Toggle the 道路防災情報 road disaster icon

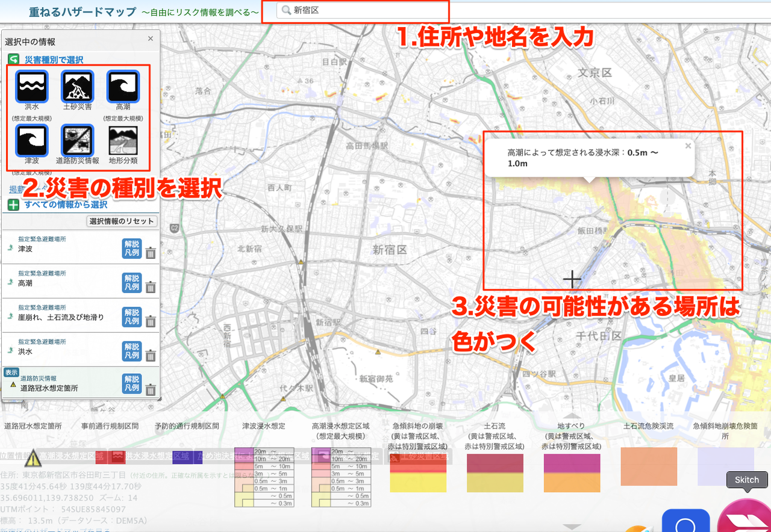click(77, 140)
